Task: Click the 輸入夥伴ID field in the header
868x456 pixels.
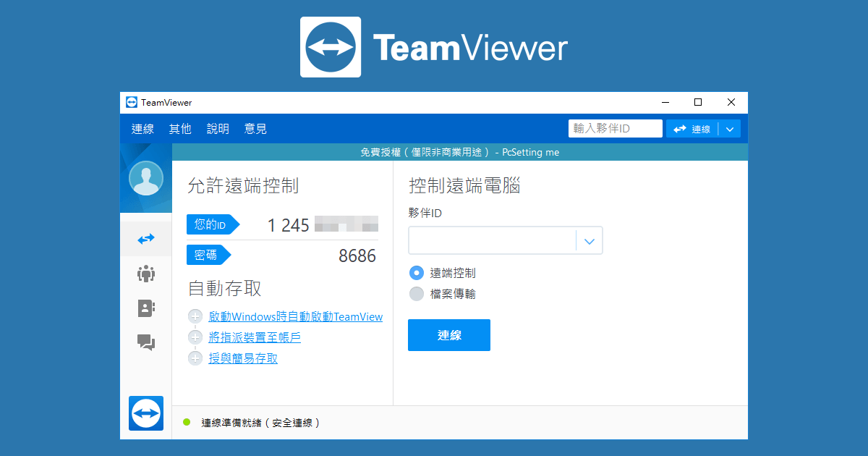Action: point(616,129)
